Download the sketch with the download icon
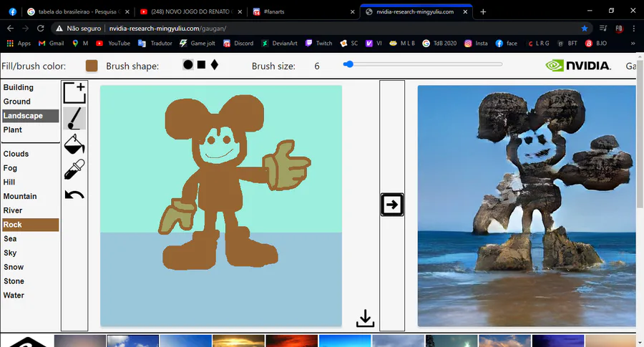 (x=365, y=318)
